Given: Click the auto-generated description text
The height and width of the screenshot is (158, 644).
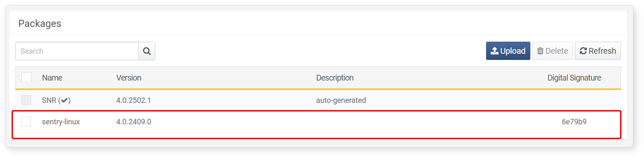Looking at the screenshot, I should pyautogui.click(x=341, y=100).
